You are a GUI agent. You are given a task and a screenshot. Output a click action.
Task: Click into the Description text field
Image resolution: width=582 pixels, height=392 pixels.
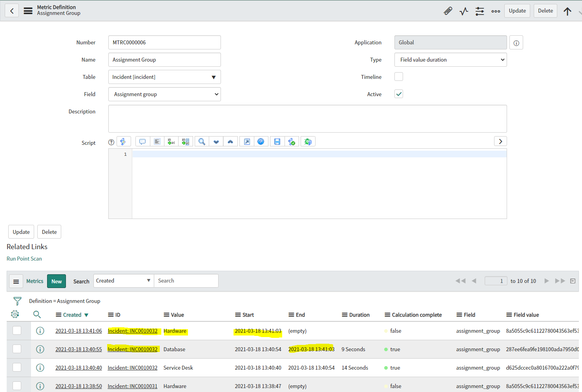tap(307, 119)
